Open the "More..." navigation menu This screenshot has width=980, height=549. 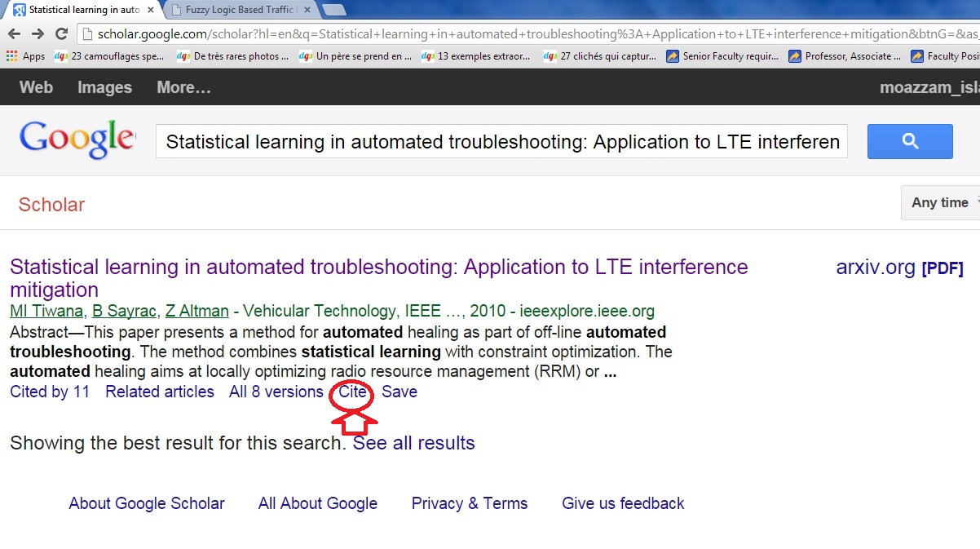coord(183,87)
